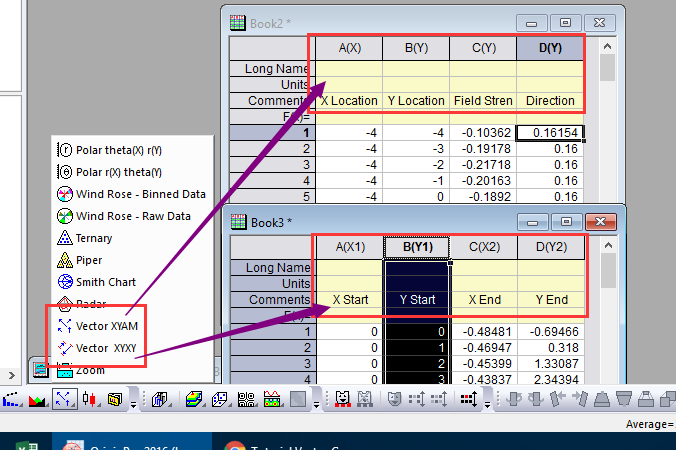Viewport: 676px width, 450px height.
Task: Open 3D toolbar overflow options arrow
Action: 316,404
